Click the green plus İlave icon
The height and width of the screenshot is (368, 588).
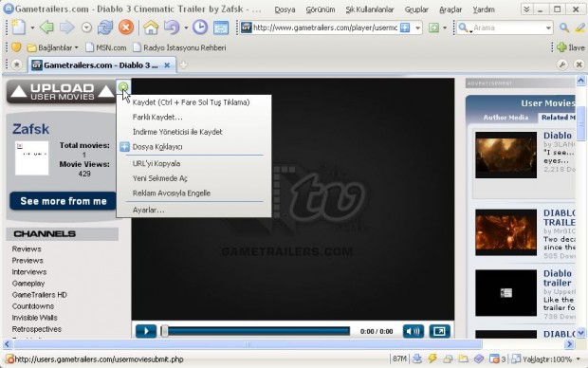pos(561,47)
